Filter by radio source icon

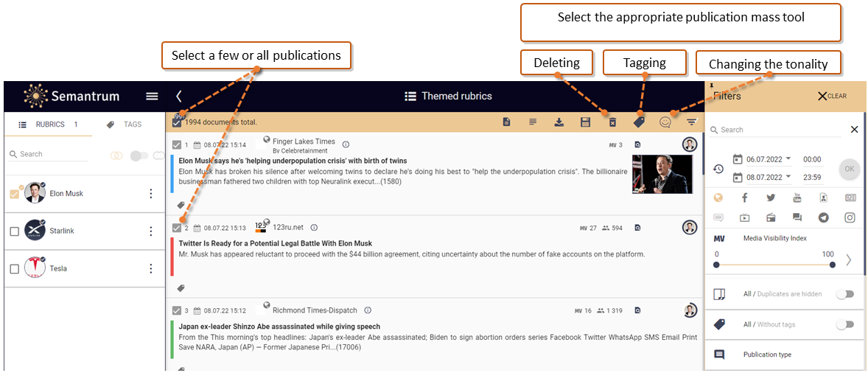click(771, 217)
